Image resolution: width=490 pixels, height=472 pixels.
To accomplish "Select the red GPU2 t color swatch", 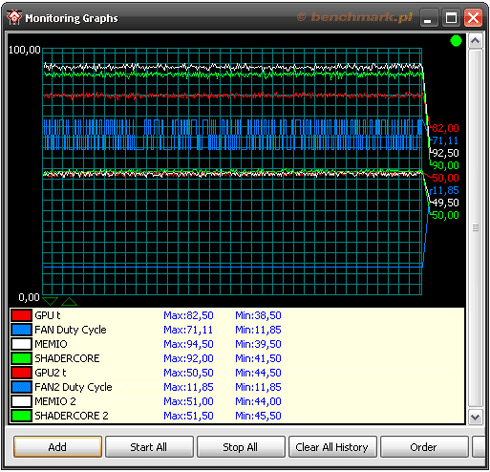I will (21, 373).
